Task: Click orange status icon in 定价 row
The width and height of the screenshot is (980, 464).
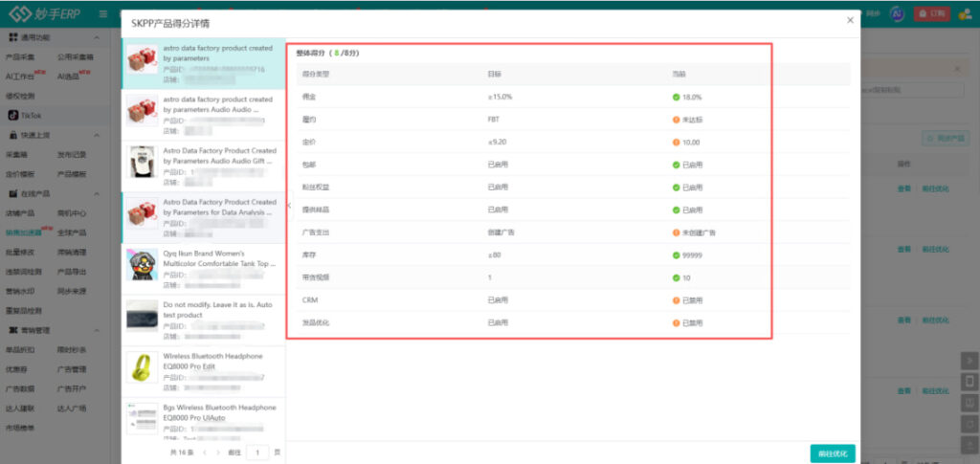Action: point(676,143)
